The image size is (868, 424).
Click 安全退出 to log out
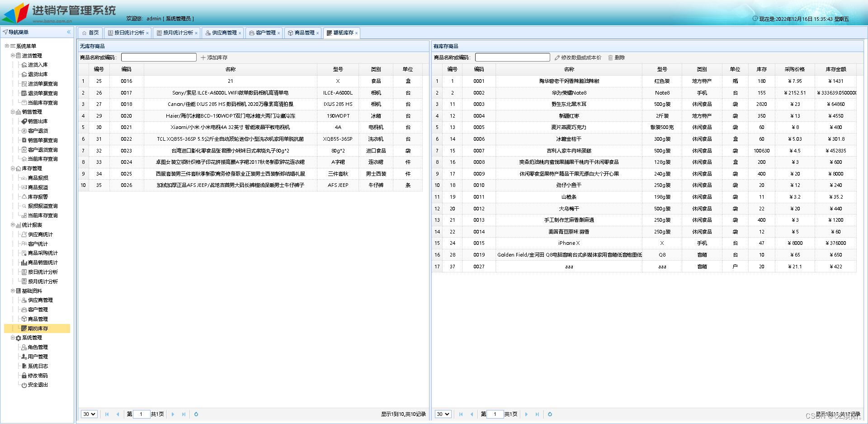(38, 385)
